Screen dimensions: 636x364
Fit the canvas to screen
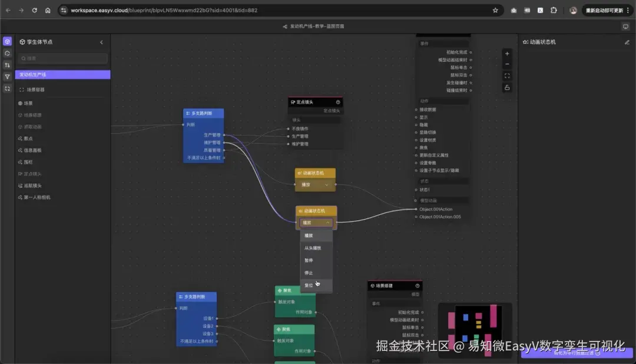pos(507,76)
